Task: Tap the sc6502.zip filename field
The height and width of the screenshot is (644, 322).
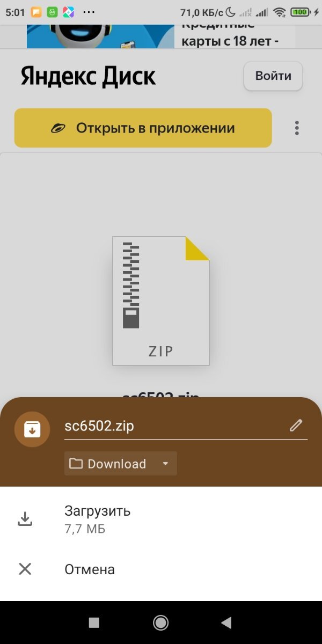Action: pyautogui.click(x=176, y=427)
